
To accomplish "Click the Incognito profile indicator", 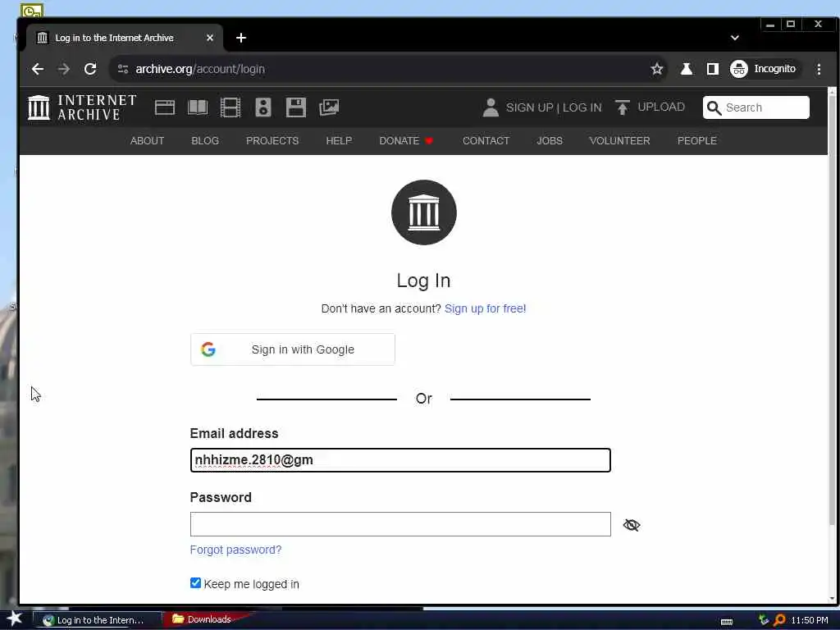I will (x=764, y=69).
